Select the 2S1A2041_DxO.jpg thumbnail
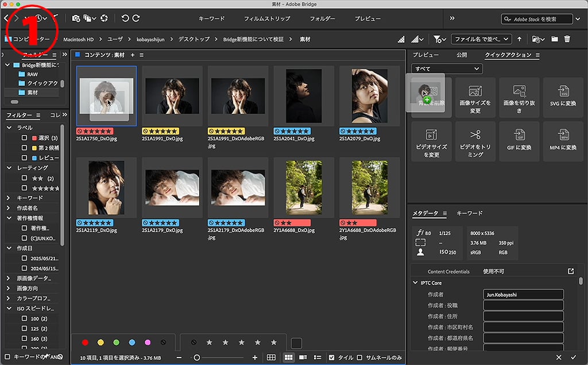This screenshot has height=365, width=588. coord(304,93)
